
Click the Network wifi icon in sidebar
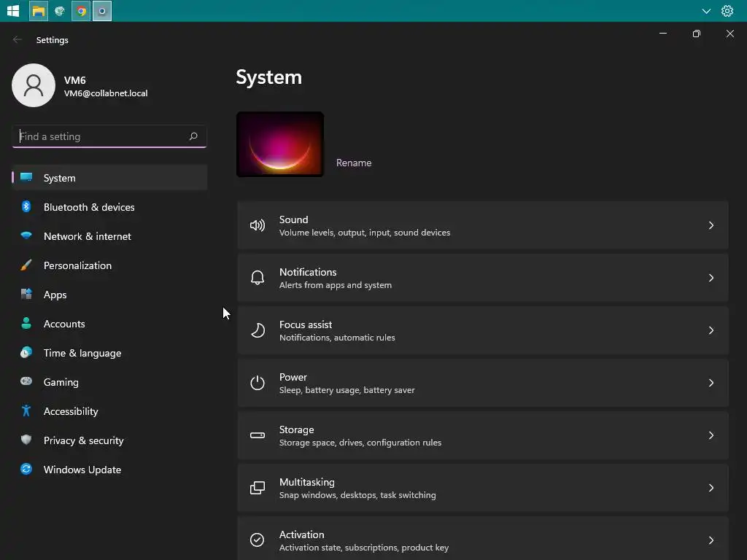click(x=26, y=236)
